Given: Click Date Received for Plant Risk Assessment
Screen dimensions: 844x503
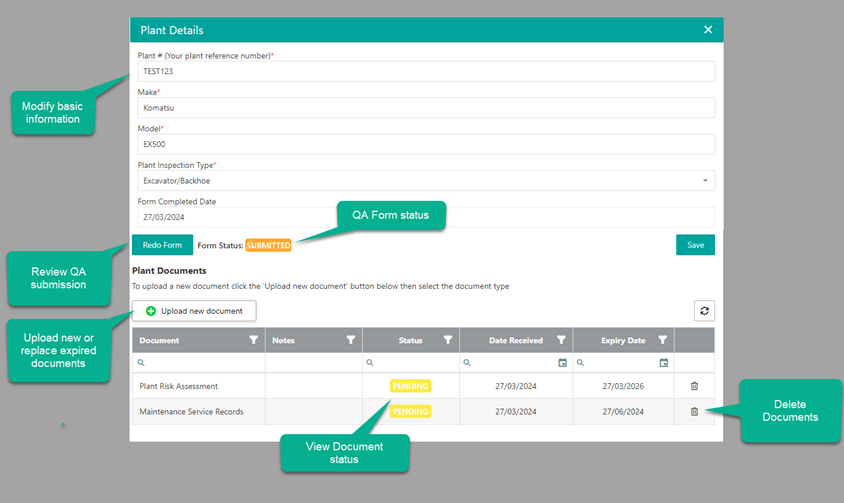Looking at the screenshot, I should coord(516,386).
